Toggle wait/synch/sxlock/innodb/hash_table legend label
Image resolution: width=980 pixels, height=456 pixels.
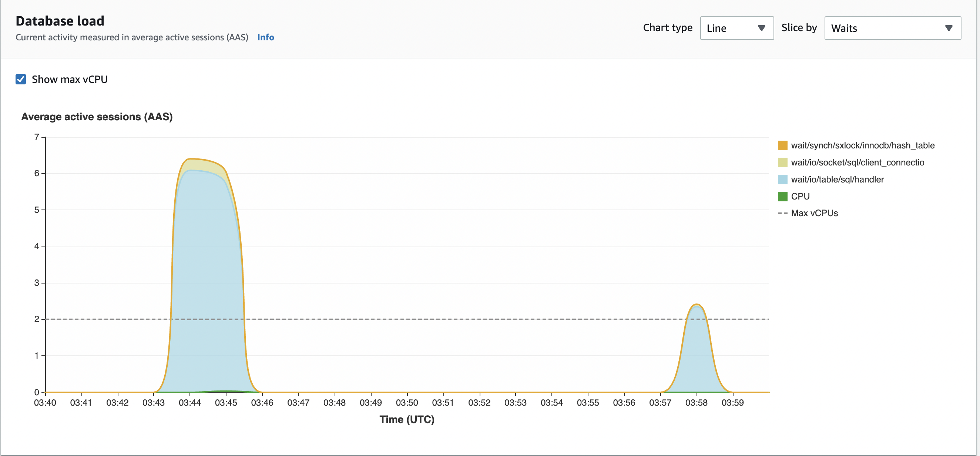[862, 145]
